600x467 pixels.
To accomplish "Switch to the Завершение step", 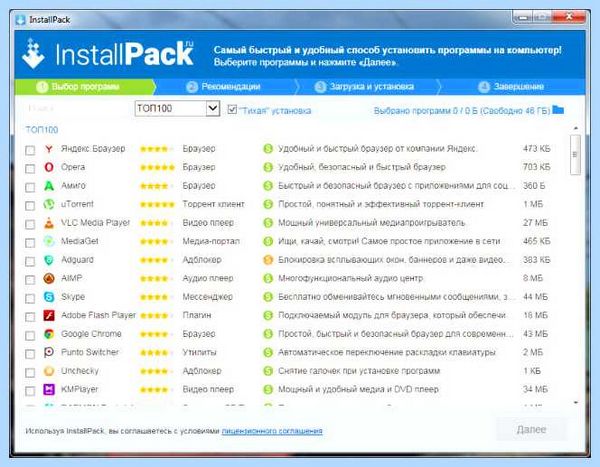I will tap(511, 87).
